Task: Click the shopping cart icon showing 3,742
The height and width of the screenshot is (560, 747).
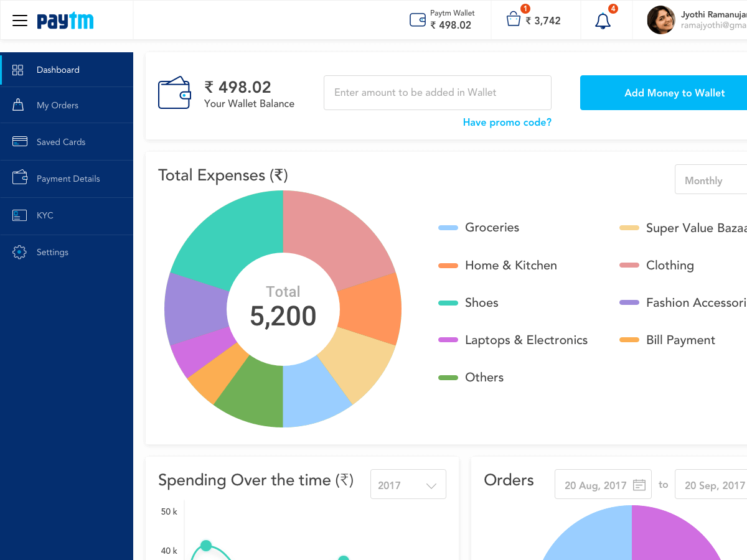Action: click(x=513, y=20)
